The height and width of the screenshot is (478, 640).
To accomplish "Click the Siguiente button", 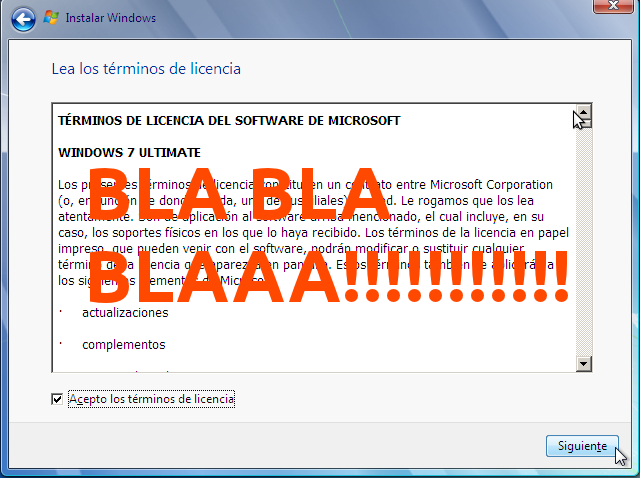I will [x=582, y=446].
